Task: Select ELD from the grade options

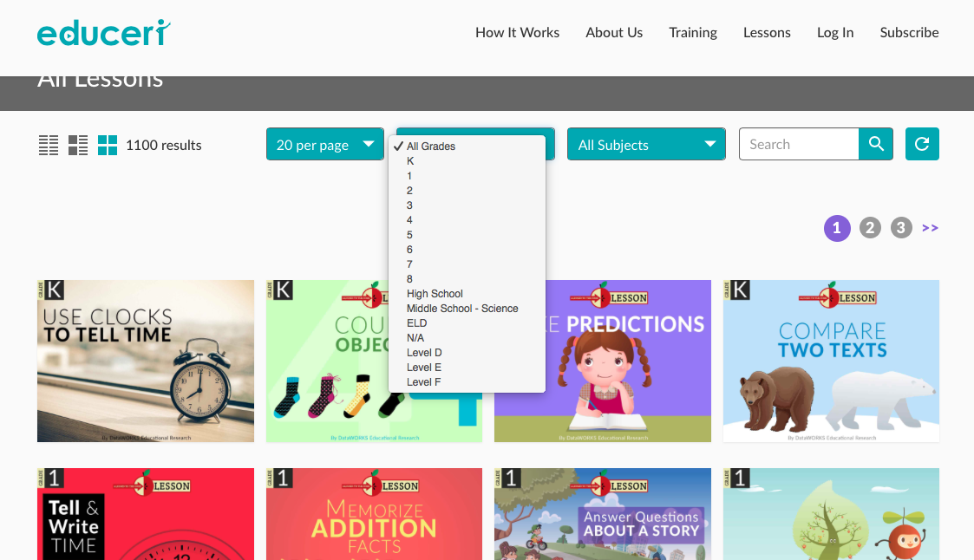Action: point(416,322)
